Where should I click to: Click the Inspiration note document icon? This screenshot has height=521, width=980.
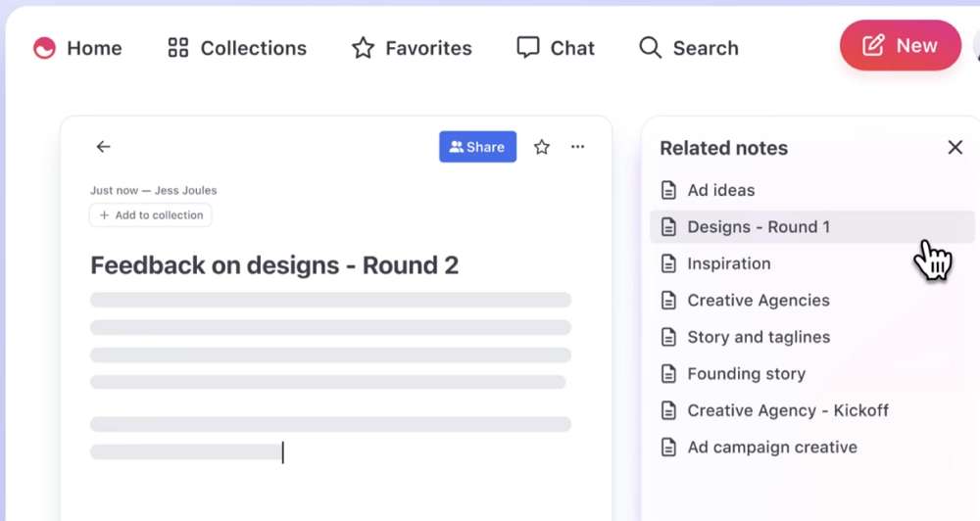click(669, 263)
